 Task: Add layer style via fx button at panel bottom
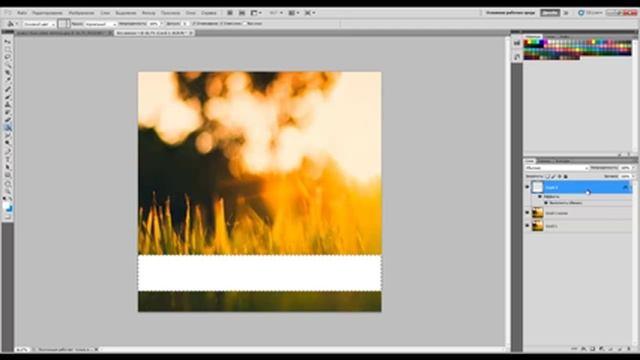pyautogui.click(x=583, y=349)
